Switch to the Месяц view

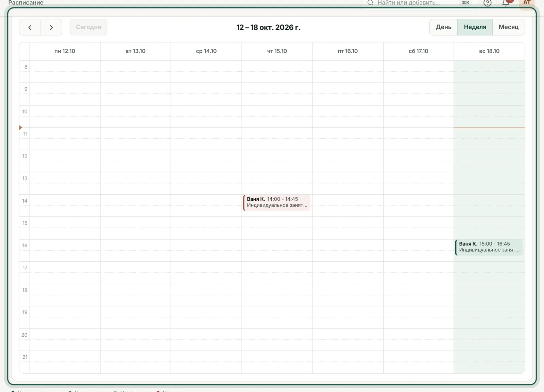[509, 27]
